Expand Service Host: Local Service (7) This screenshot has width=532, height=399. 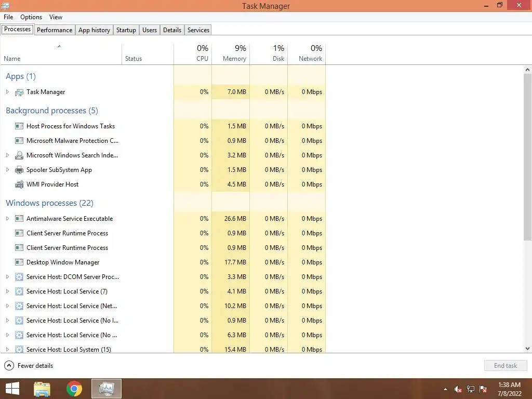[7, 291]
